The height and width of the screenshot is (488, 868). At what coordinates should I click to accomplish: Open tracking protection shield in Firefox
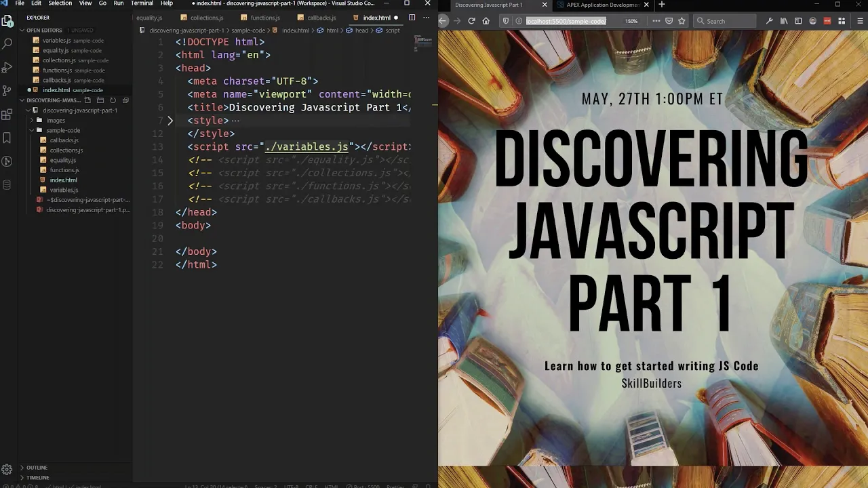pyautogui.click(x=506, y=21)
